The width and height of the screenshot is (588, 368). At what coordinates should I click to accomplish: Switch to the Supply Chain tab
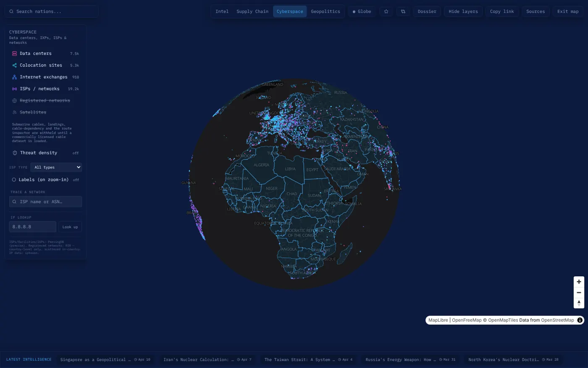pos(252,11)
